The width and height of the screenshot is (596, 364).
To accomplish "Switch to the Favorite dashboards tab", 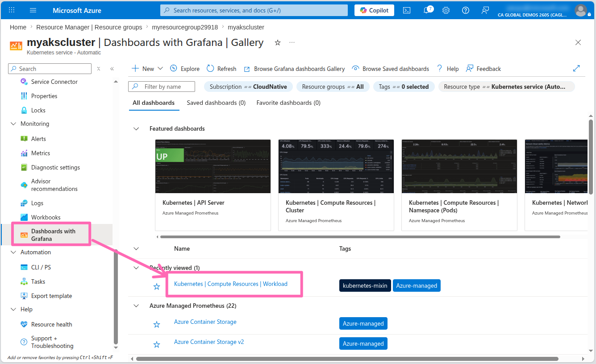I will click(x=288, y=103).
